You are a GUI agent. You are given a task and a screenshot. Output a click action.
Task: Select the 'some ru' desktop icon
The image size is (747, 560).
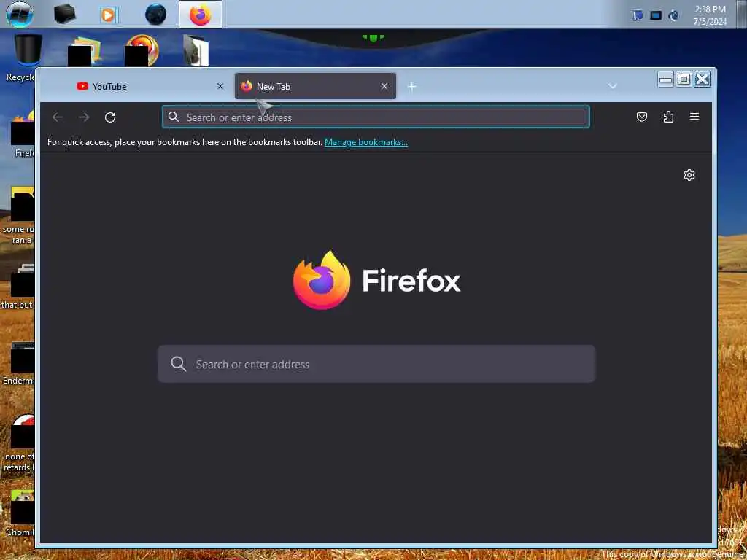[19, 214]
